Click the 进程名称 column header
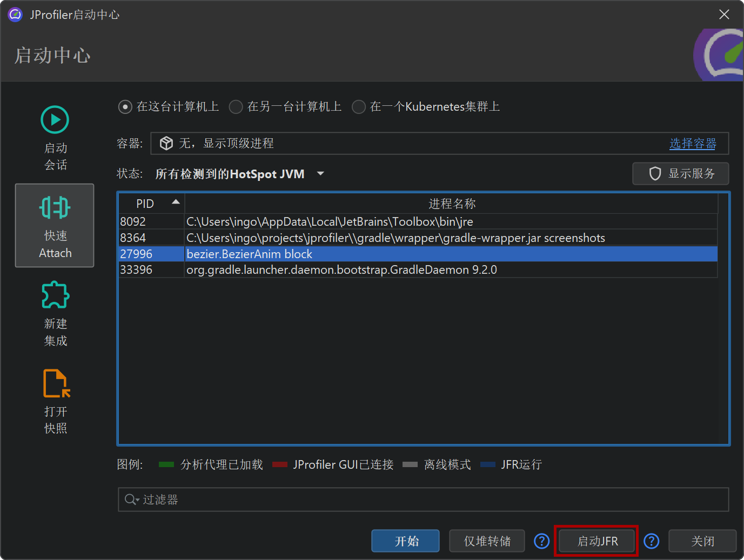 tap(452, 204)
